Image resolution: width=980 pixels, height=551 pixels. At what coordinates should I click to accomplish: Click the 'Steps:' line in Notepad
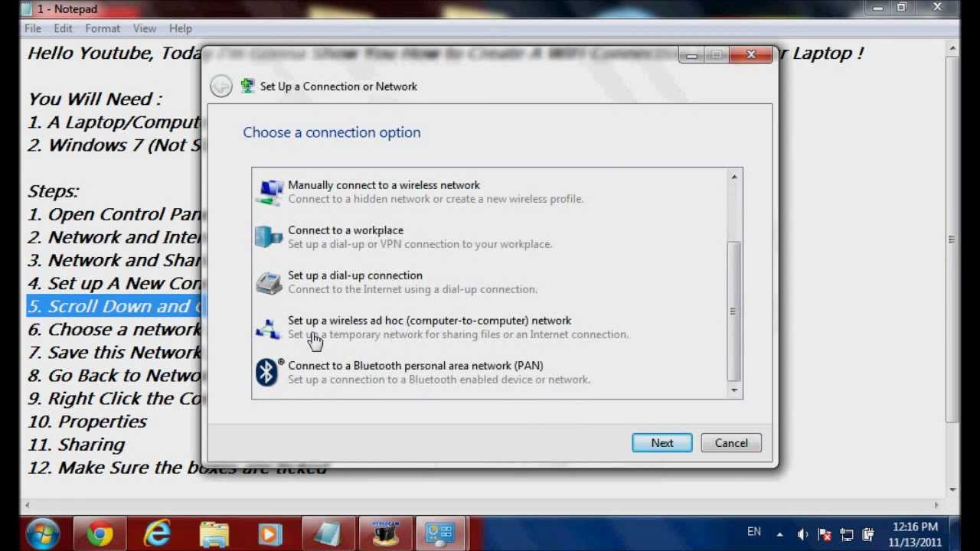click(54, 191)
